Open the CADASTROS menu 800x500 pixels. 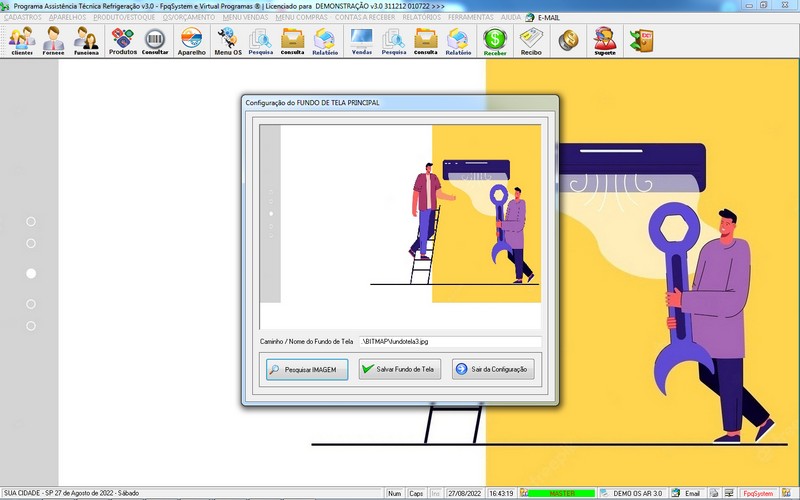click(22, 17)
